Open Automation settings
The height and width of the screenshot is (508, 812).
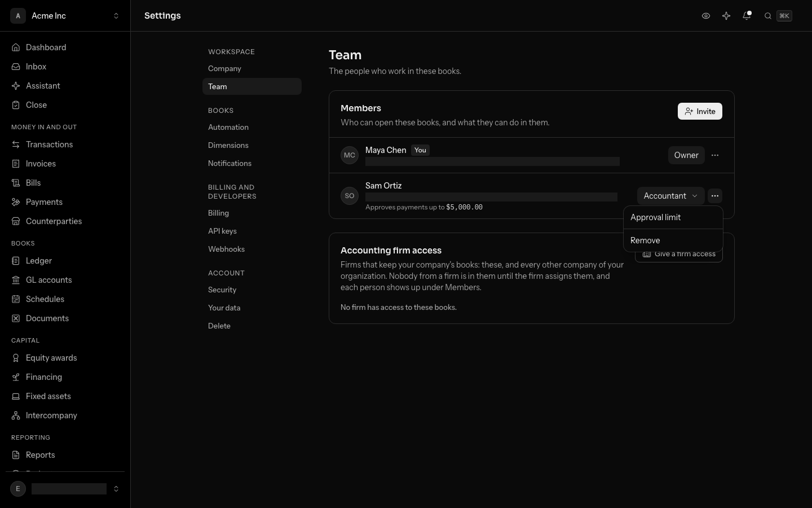pyautogui.click(x=252, y=127)
